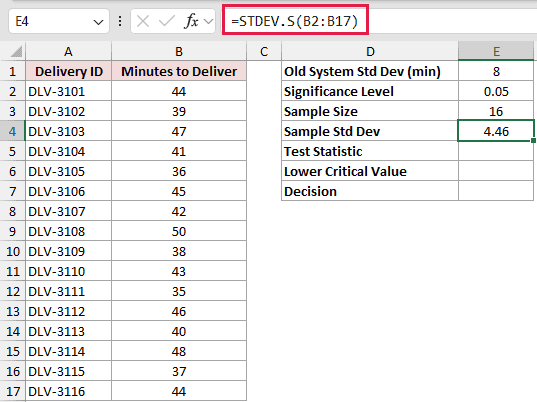Select cell containing DLV-3106
The image size is (537, 402).
68,191
